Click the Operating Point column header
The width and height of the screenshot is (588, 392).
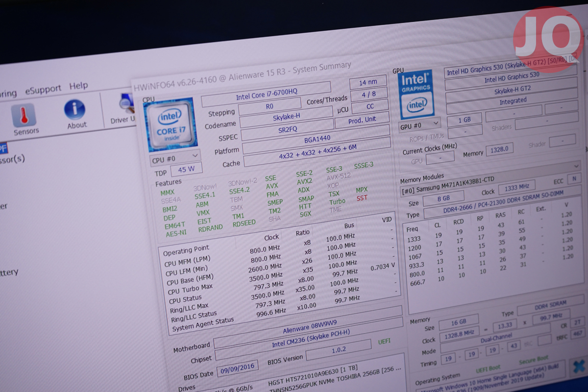click(186, 250)
